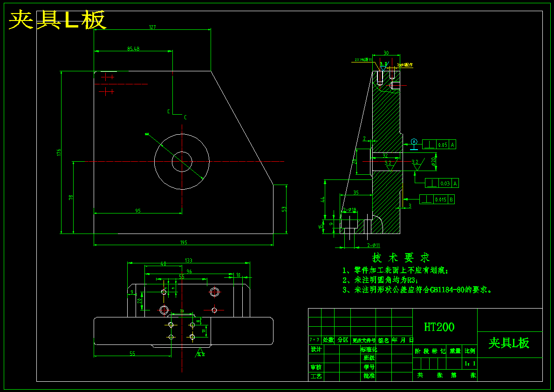Click the 1:1 scale value
This screenshot has width=554, height=392.
(x=470, y=364)
